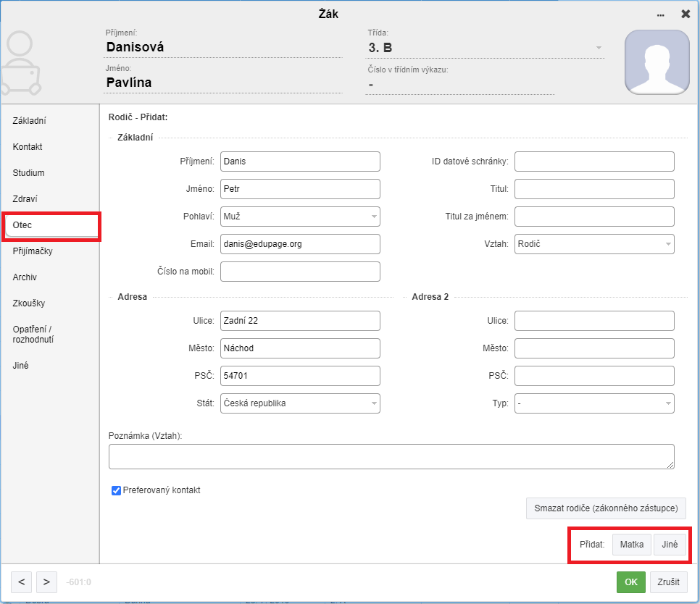The width and height of the screenshot is (700, 604).
Task: Open the Stát dropdown
Action: click(x=300, y=403)
